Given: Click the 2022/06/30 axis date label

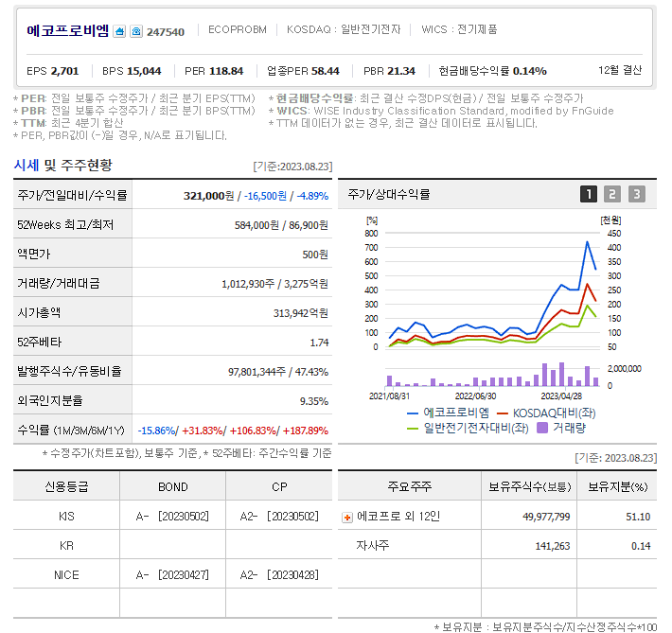Looking at the screenshot, I should [x=475, y=396].
